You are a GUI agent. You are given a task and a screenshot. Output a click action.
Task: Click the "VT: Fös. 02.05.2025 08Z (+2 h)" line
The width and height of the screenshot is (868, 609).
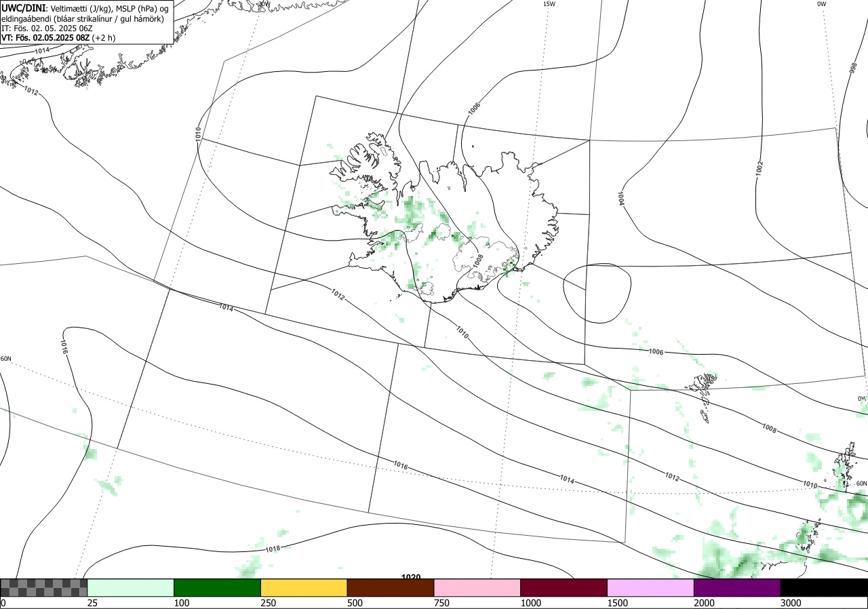(58, 38)
